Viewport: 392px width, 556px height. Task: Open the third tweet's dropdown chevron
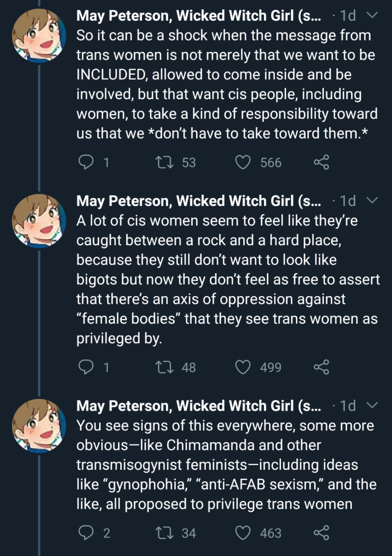[x=372, y=406]
